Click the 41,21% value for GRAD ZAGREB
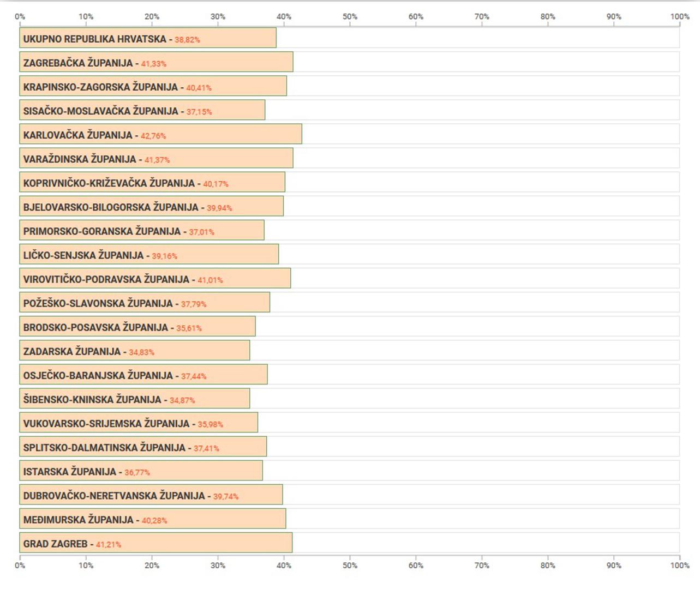700x589 pixels. tap(109, 544)
